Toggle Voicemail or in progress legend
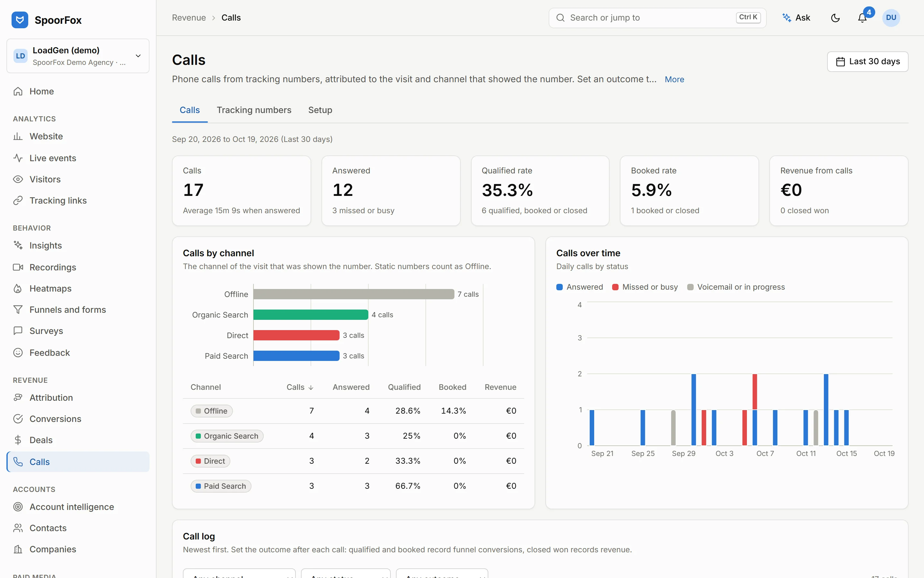The width and height of the screenshot is (924, 578). [x=736, y=287]
